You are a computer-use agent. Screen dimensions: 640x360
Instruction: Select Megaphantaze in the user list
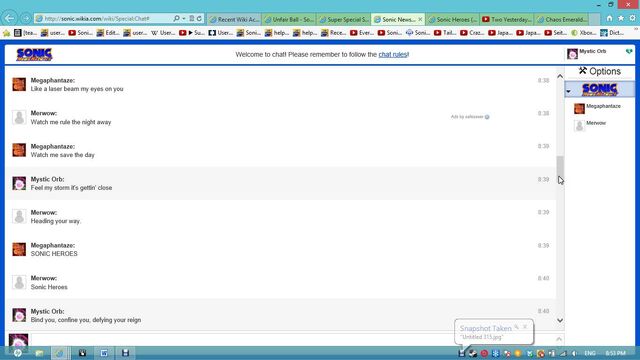(x=598, y=108)
